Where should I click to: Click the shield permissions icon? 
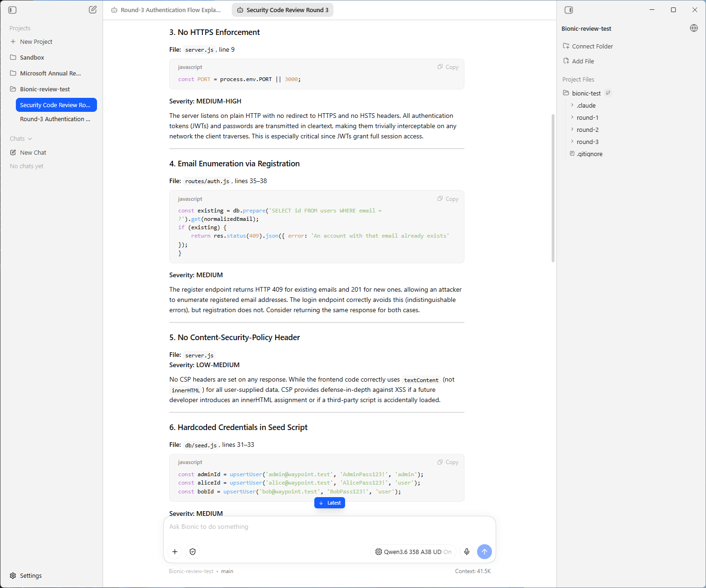pos(193,552)
